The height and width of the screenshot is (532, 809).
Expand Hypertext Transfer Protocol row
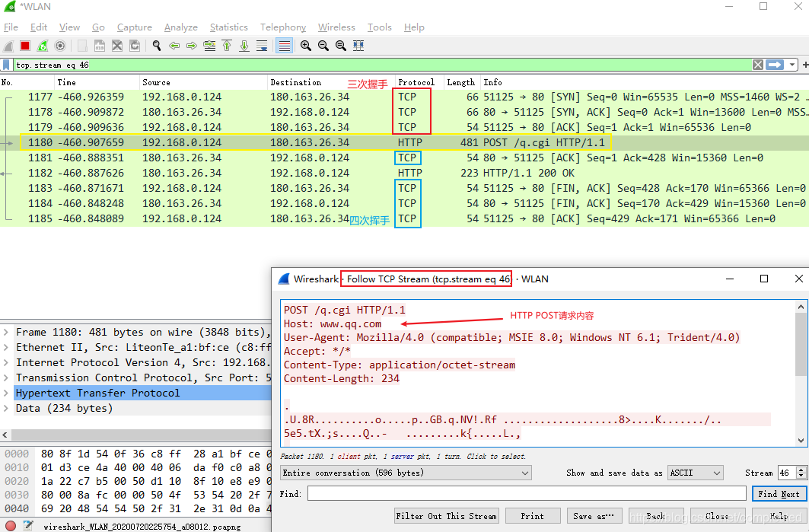click(5, 393)
